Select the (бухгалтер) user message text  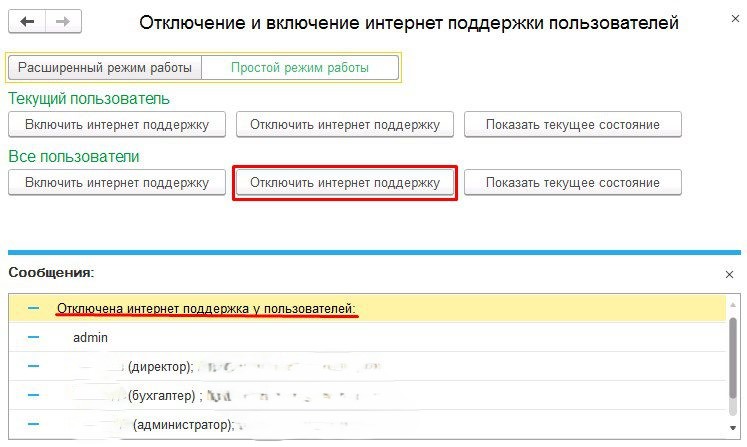tap(160, 395)
